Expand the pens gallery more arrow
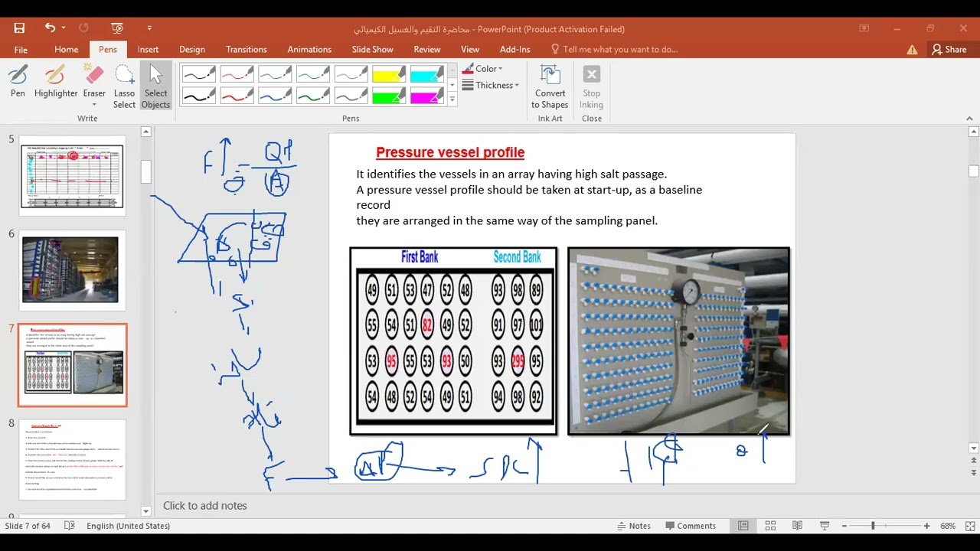Viewport: 980px width, 551px height. (452, 99)
